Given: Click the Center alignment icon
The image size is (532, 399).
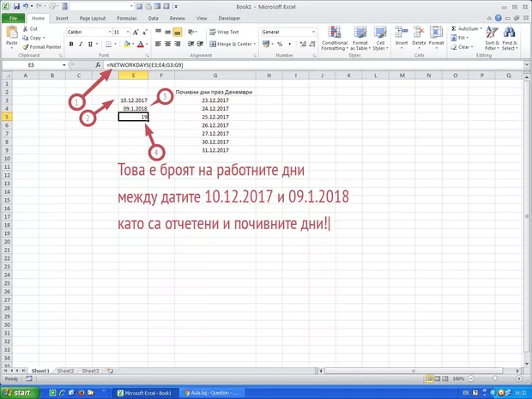Looking at the screenshot, I should pyautogui.click(x=167, y=44).
